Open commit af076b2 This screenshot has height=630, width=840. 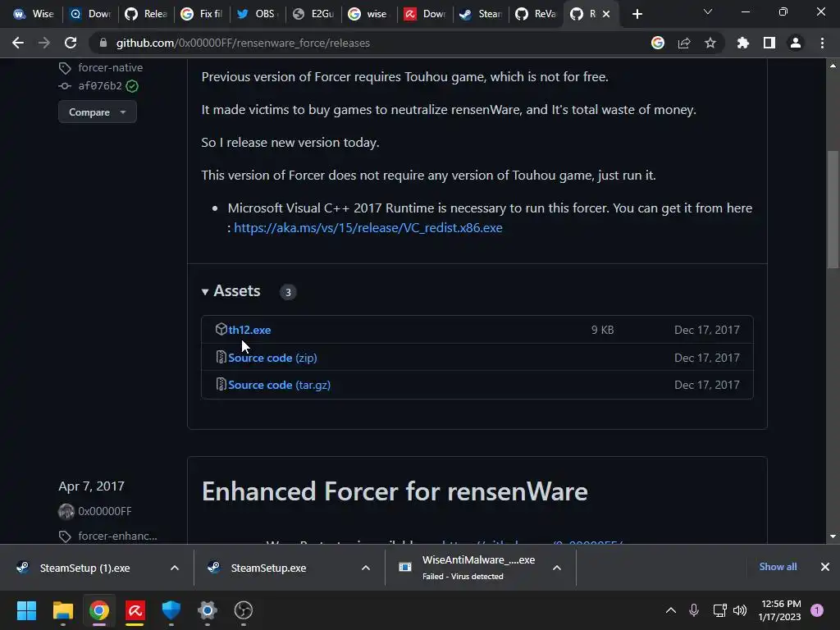point(100,85)
